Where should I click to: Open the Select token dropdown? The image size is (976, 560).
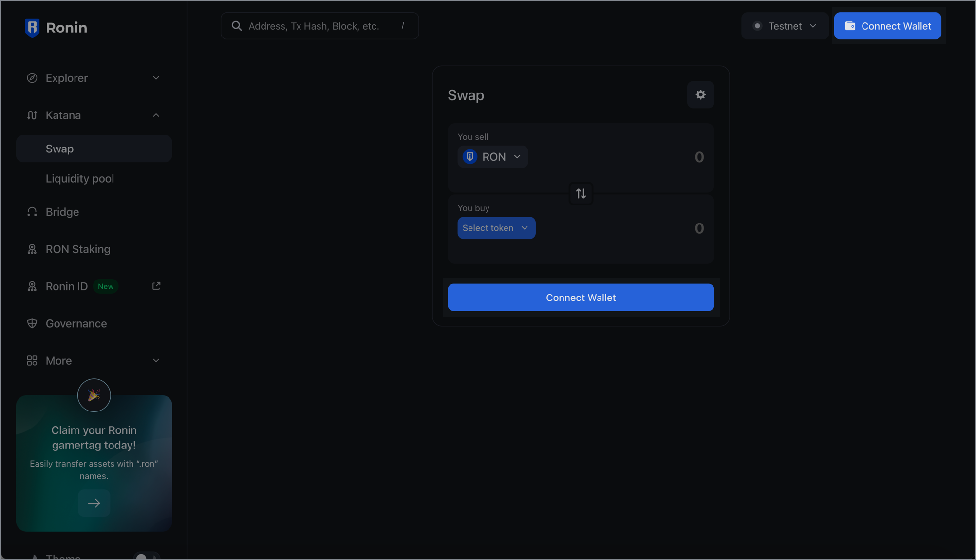[496, 228]
